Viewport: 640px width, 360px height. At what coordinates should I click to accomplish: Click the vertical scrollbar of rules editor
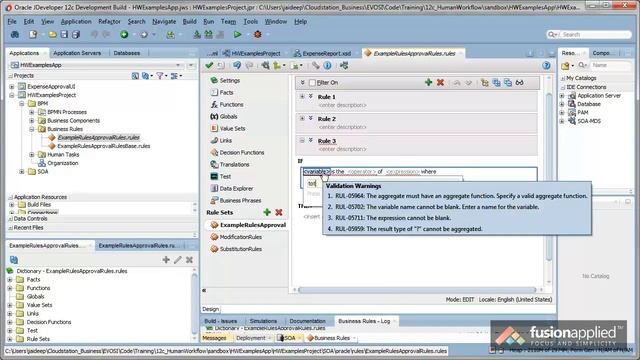click(549, 176)
